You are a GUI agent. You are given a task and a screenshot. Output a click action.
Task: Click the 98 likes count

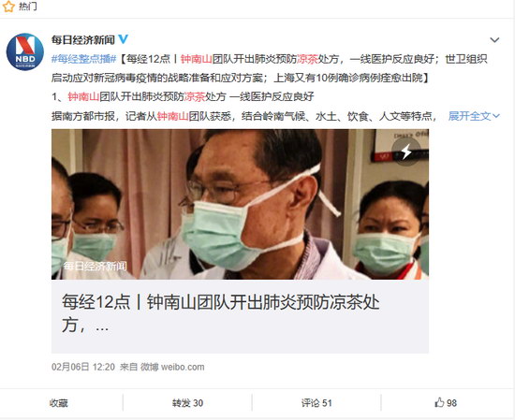tap(451, 403)
